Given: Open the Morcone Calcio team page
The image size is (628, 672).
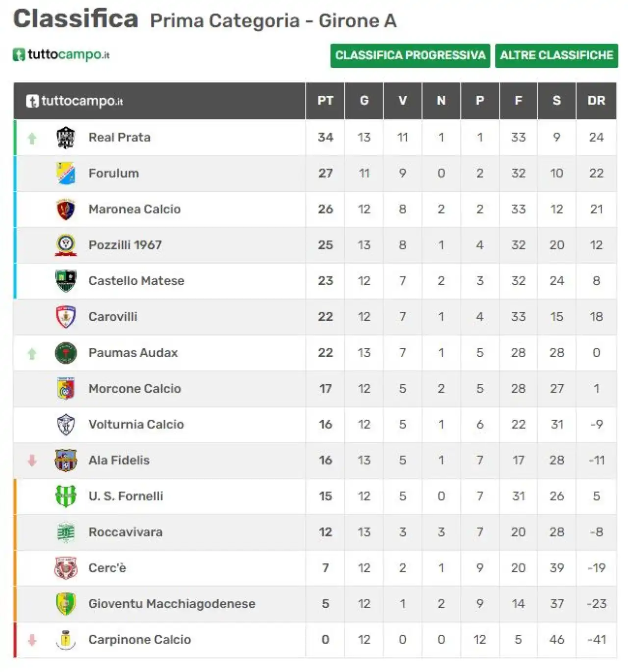Looking at the screenshot, I should coord(135,388).
